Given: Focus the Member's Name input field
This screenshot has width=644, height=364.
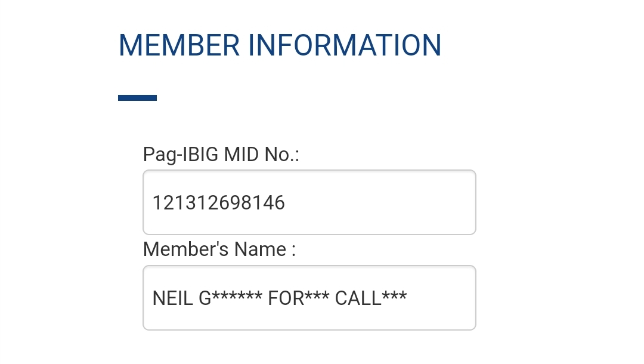Looking at the screenshot, I should tap(309, 298).
